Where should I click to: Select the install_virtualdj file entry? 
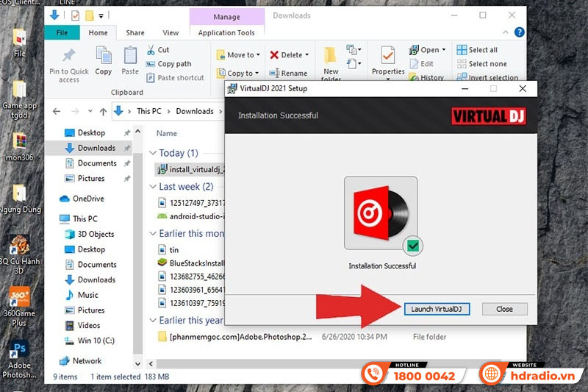[x=195, y=169]
